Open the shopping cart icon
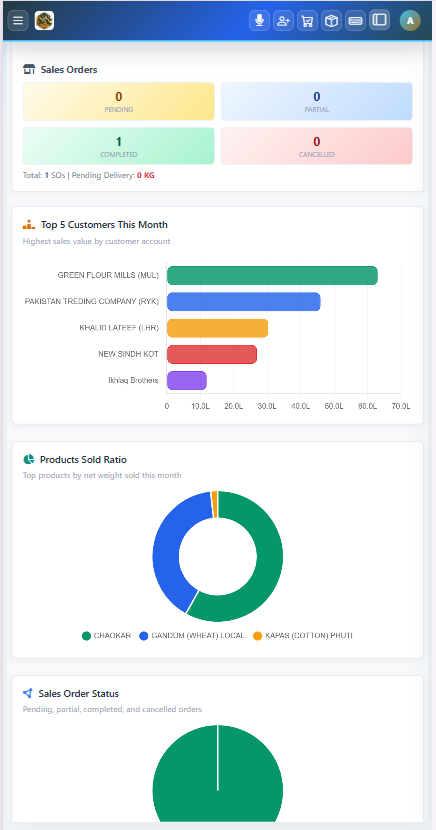The width and height of the screenshot is (436, 830). [307, 21]
